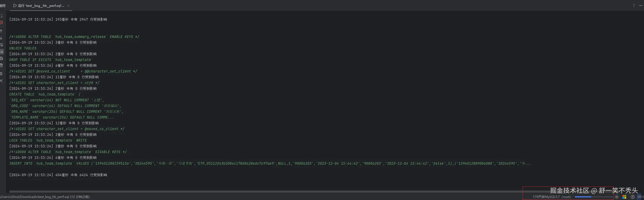The width and height of the screenshot is (644, 200).
Task: Click the DROP TABLE IF EXISTS hub_team_template line
Action: [x=51, y=60]
